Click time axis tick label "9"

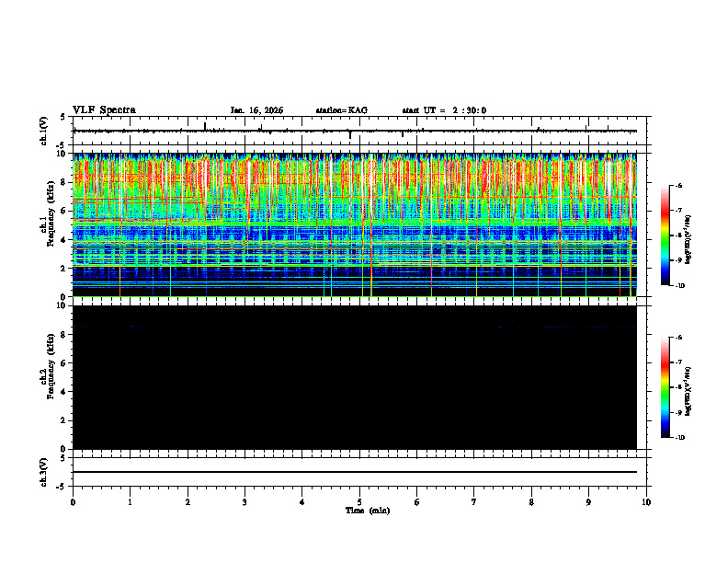[588, 502]
